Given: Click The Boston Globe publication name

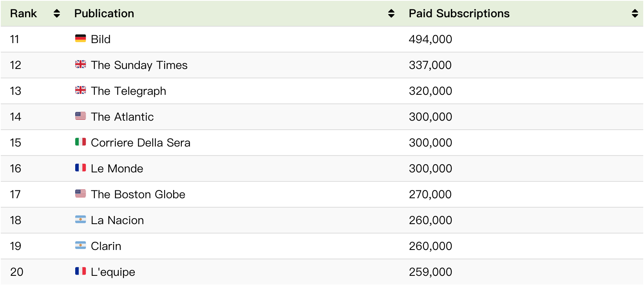Looking at the screenshot, I should tap(138, 194).
